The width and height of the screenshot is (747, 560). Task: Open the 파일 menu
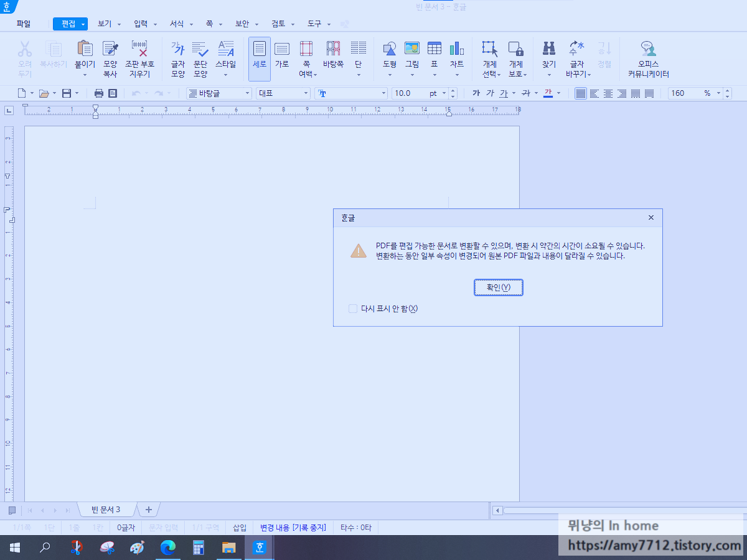(24, 24)
